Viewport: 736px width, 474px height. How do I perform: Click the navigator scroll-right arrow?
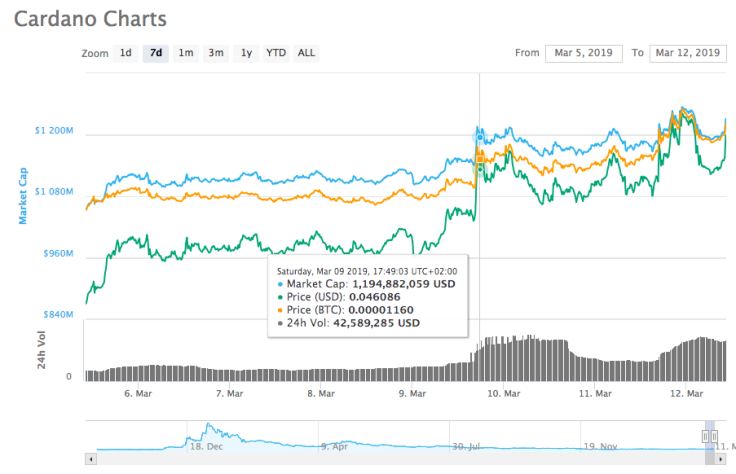pyautogui.click(x=721, y=459)
